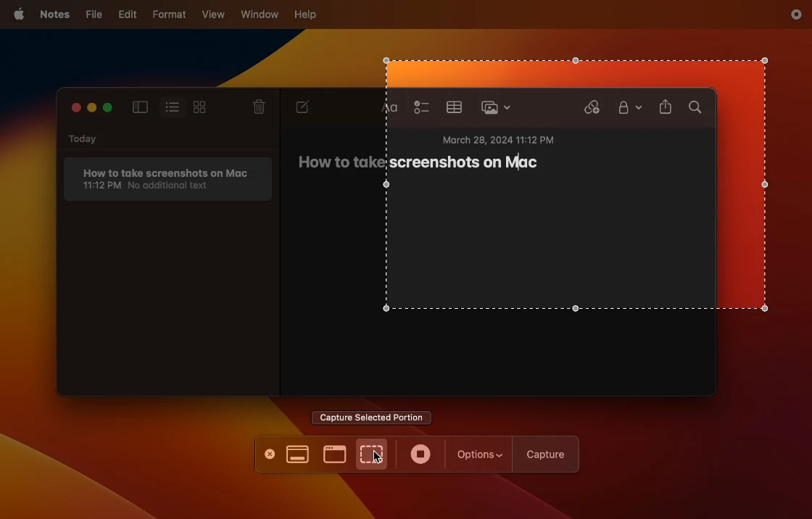Delete the note with trash icon
Viewport: 812px width, 519px height.
(x=259, y=107)
